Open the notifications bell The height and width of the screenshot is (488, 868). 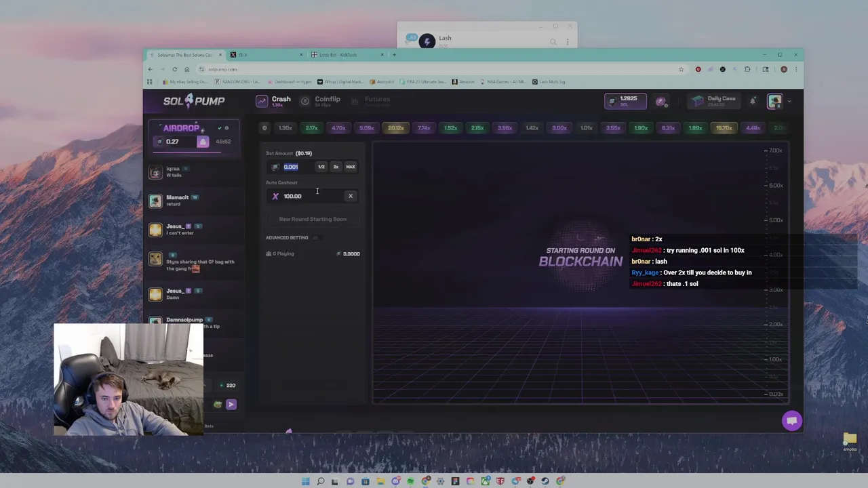753,101
